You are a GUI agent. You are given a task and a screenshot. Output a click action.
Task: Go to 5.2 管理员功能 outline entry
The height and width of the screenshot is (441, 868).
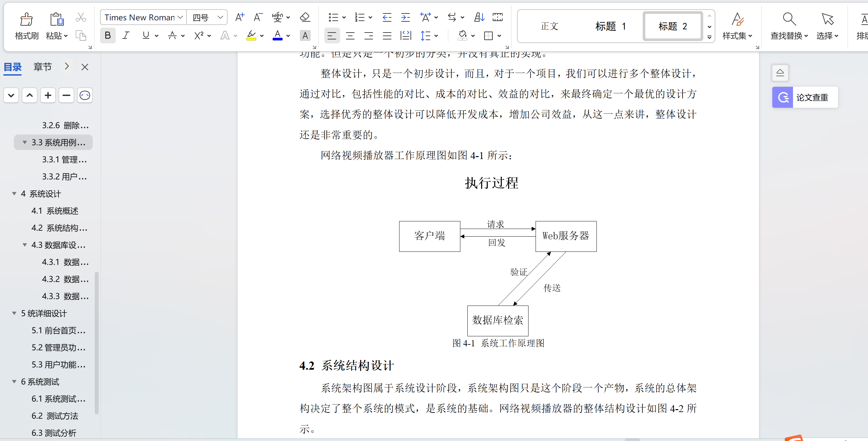tap(58, 347)
